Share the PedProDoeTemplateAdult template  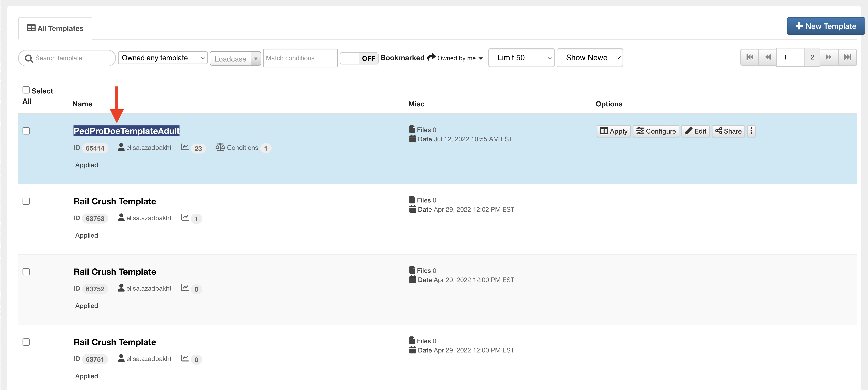728,131
